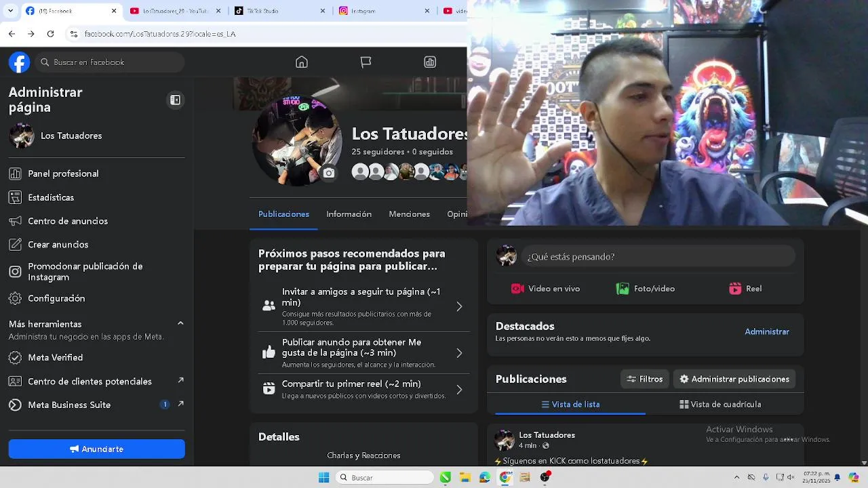The height and width of the screenshot is (488, 868).
Task: Close the TikTok Studio browser tab
Action: pos(323,11)
